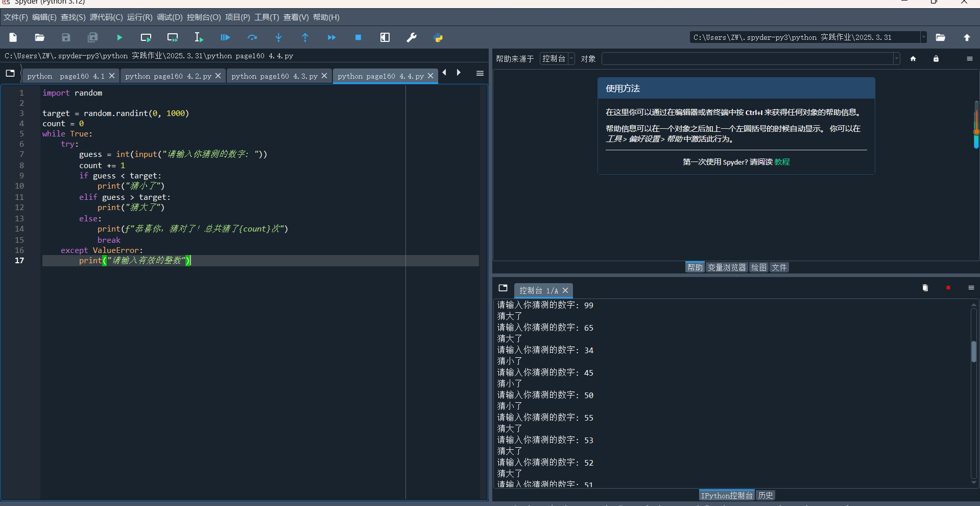Expand the 对象 combo box arrow

[896, 59]
